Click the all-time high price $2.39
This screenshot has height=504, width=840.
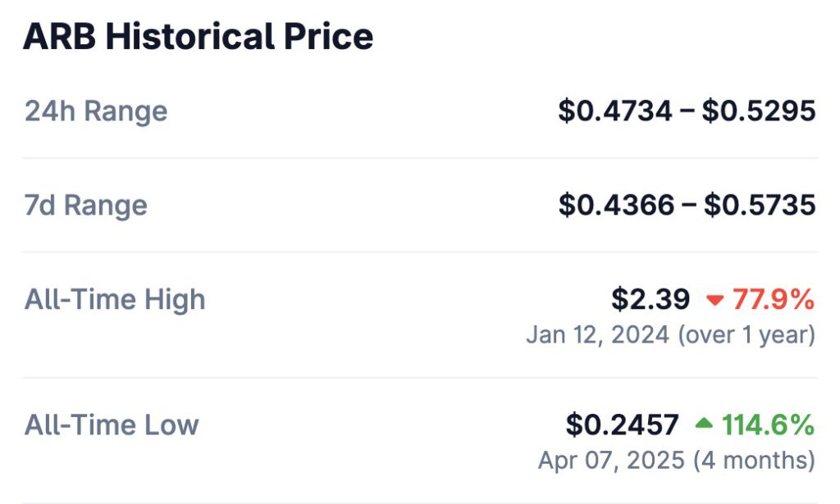[651, 300]
